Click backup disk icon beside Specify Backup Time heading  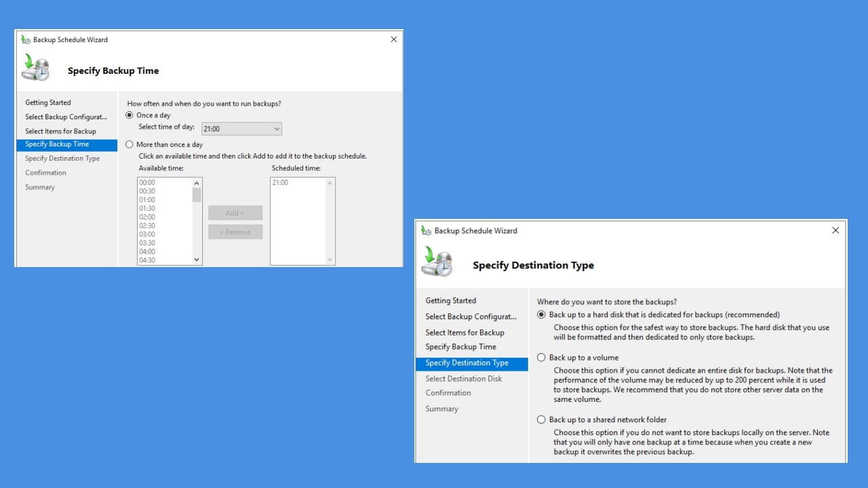click(x=36, y=67)
